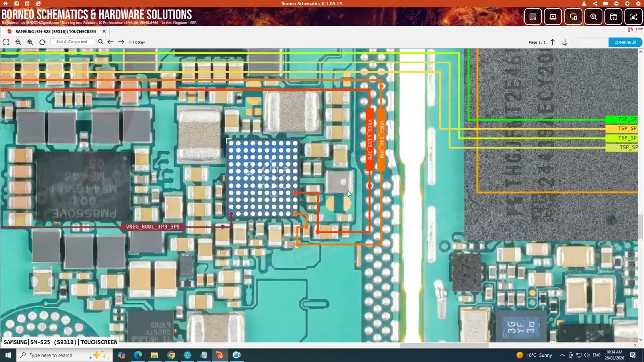Open the screen capture tool in header
This screenshot has height=362, width=644.
pyautogui.click(x=633, y=17)
